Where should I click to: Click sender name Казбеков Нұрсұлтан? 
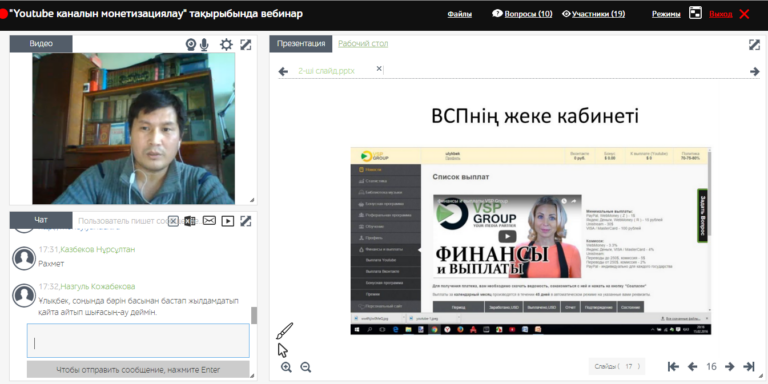click(x=98, y=249)
